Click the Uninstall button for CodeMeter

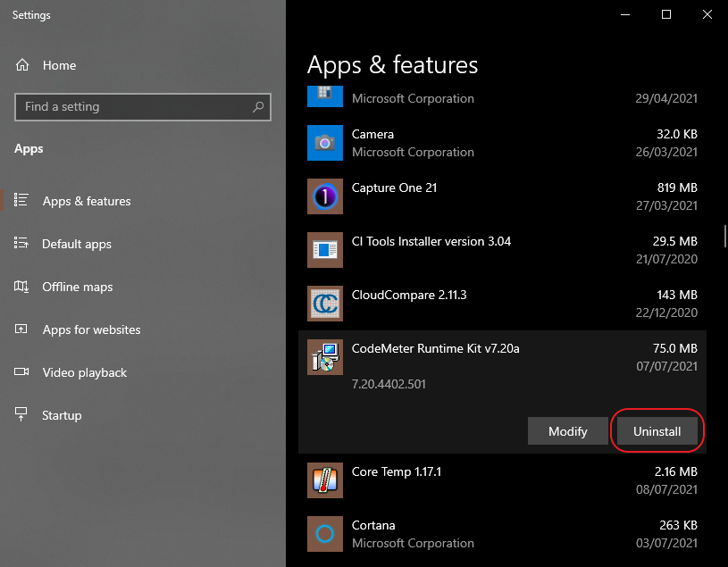[x=657, y=431]
